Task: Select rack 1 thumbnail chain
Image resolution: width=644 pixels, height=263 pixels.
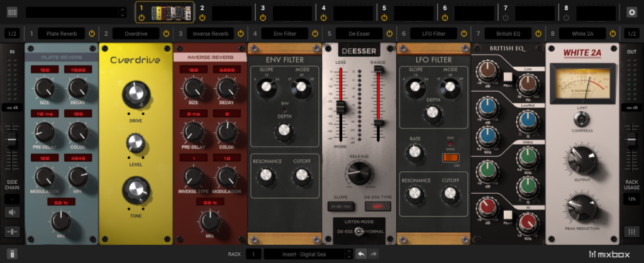Action: (171, 13)
